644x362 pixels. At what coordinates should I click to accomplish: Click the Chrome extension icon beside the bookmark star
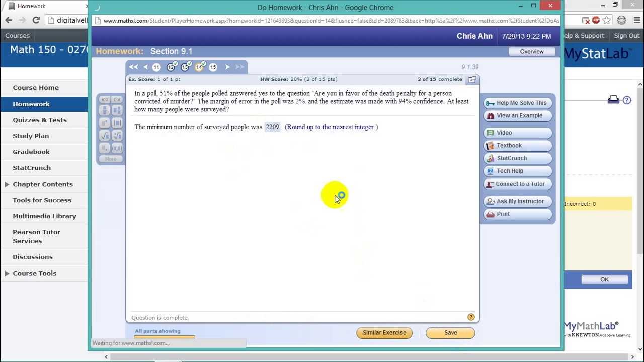pyautogui.click(x=621, y=20)
